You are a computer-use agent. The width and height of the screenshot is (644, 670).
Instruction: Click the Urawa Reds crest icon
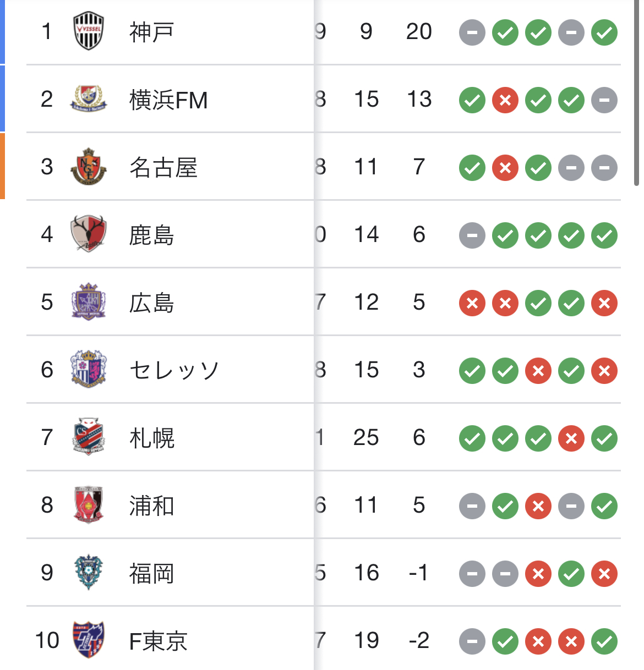89,504
